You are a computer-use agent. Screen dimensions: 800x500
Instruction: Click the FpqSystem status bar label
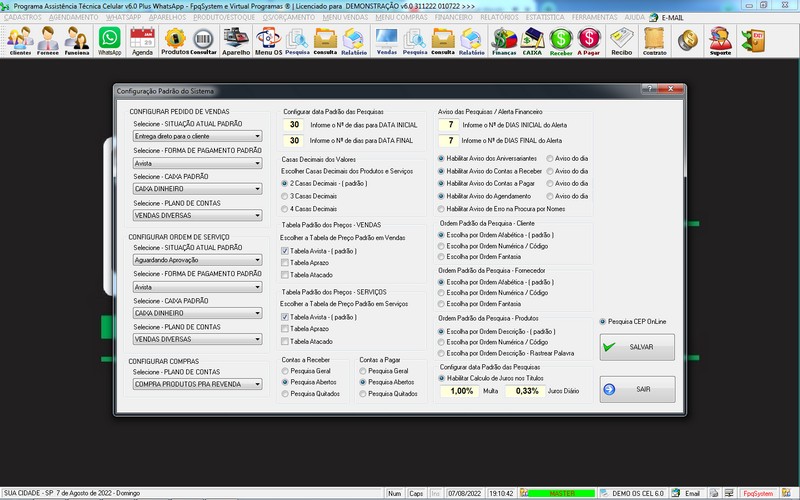pos(758,493)
